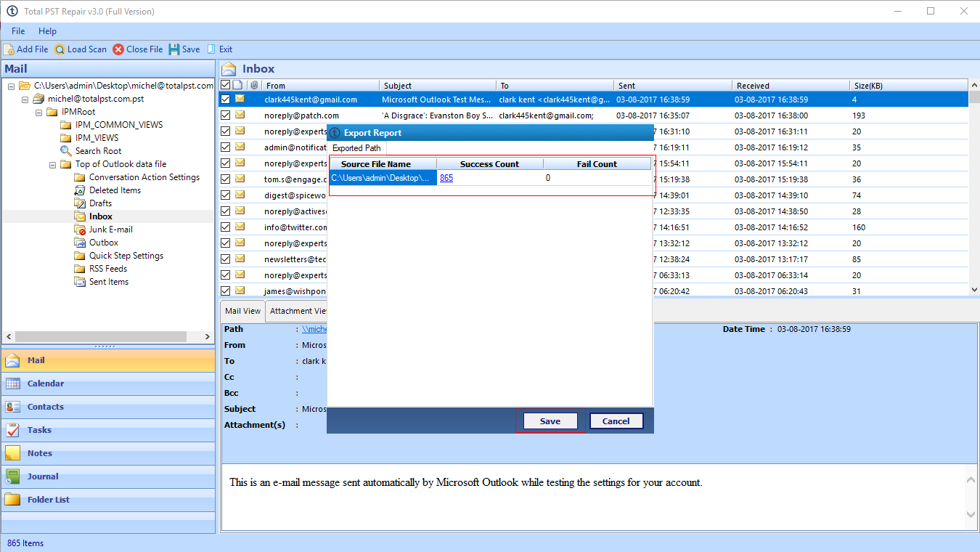The image size is (980, 552).
Task: Click the Journal navigation pane icon
Action: [x=13, y=476]
